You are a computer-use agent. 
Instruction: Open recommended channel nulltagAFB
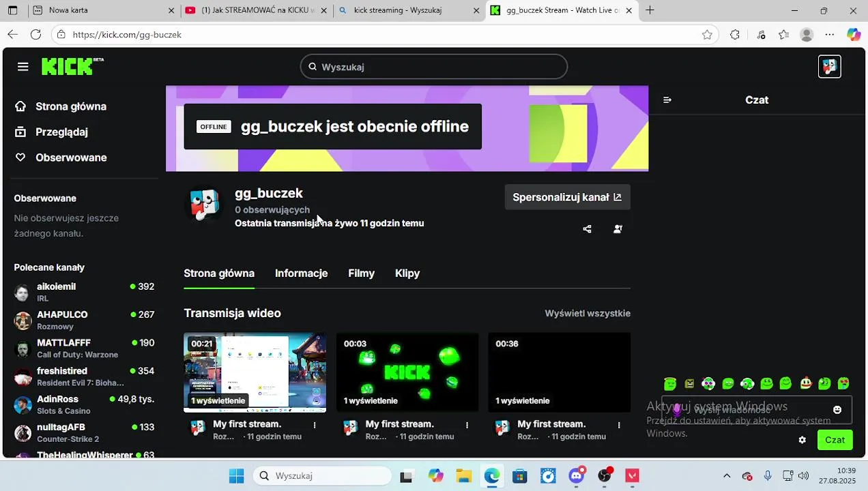[84, 432]
